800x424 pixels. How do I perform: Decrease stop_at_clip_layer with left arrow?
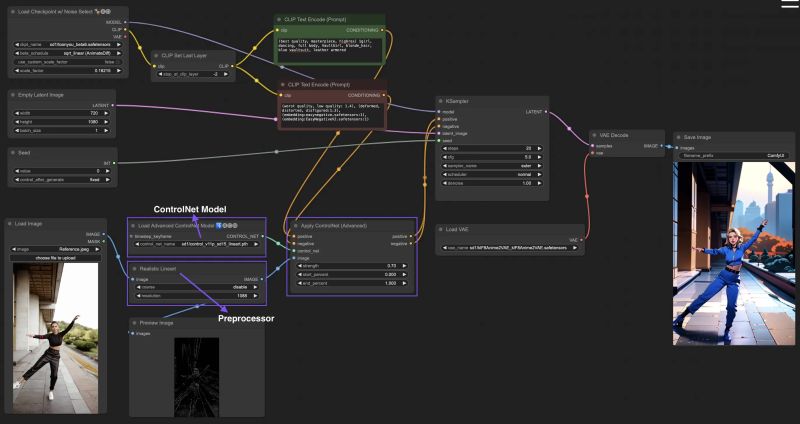(x=160, y=74)
